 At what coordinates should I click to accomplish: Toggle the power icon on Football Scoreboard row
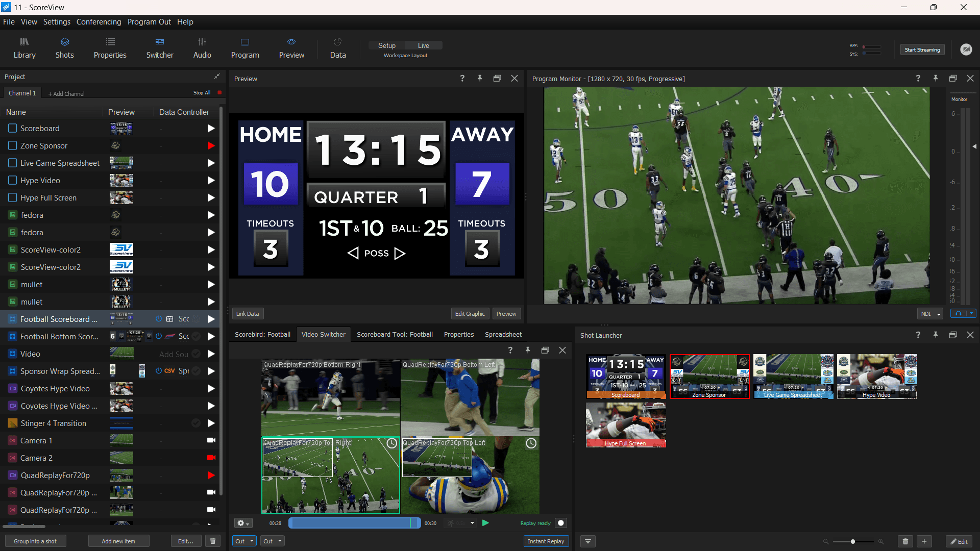tap(158, 319)
